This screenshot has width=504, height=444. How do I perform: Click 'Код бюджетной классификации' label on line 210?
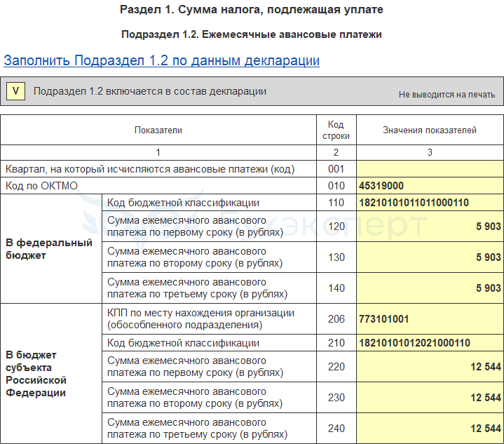(183, 343)
